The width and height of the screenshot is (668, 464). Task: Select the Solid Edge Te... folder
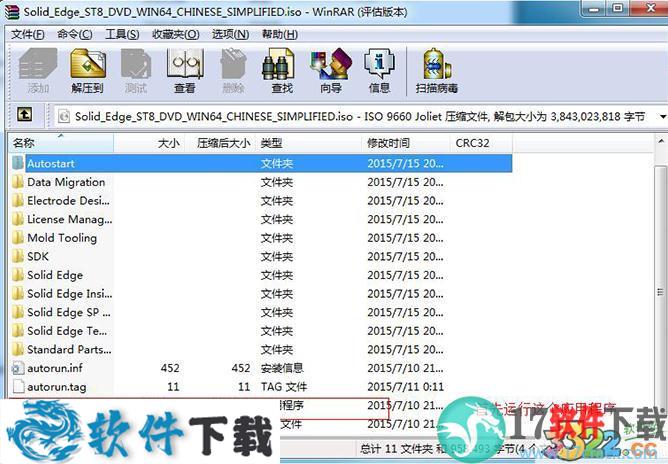(x=67, y=331)
